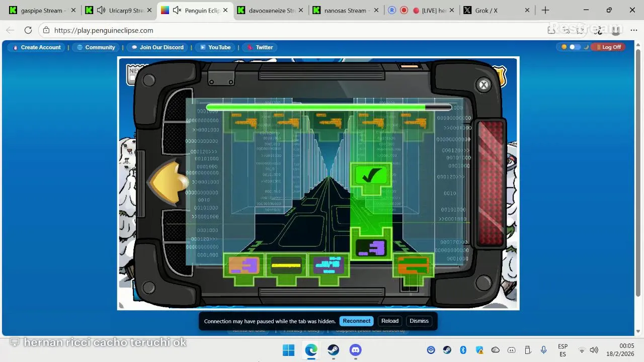This screenshot has height=362, width=644.
Task: Close the Grok / X tab
Action: click(x=527, y=10)
